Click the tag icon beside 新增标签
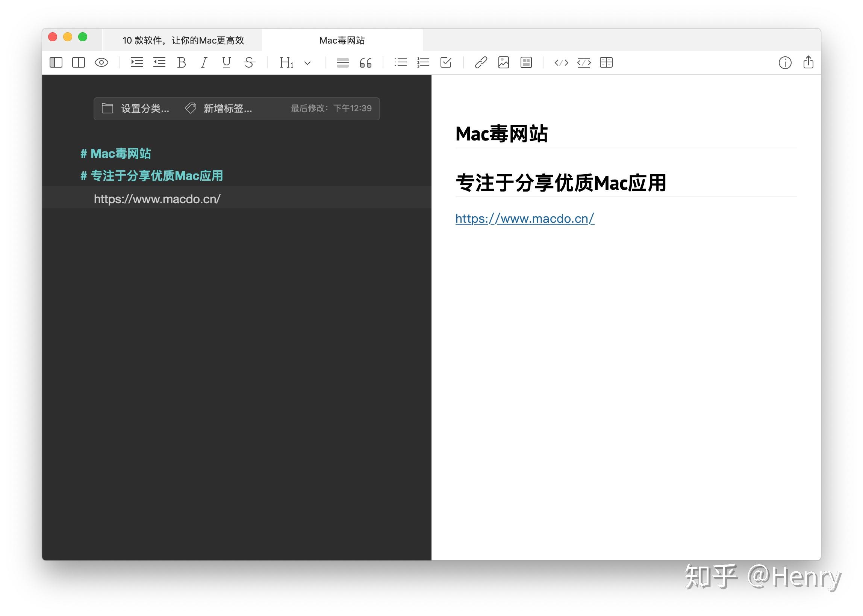Image resolution: width=863 pixels, height=616 pixels. point(191,108)
